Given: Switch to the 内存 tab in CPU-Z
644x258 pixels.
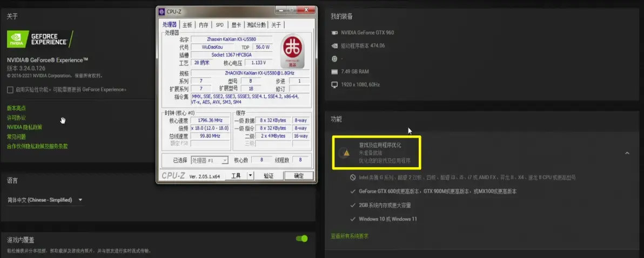Looking at the screenshot, I should pos(204,25).
